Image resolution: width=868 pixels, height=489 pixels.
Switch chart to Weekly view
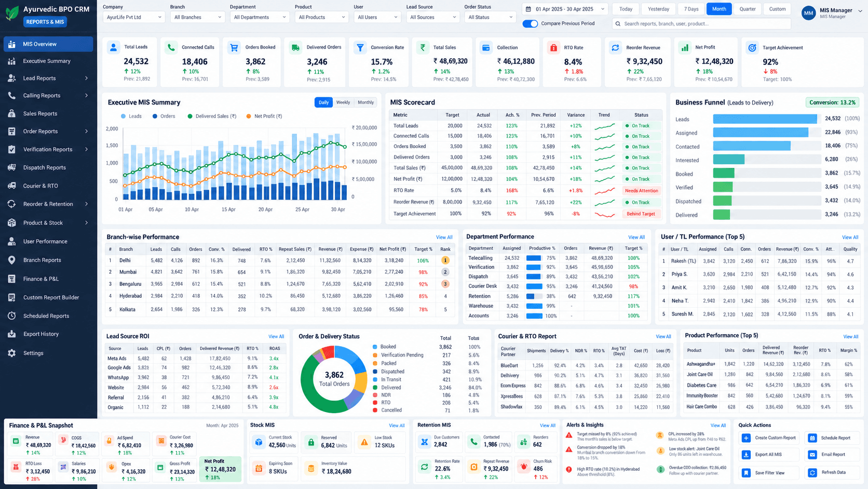[x=343, y=102]
